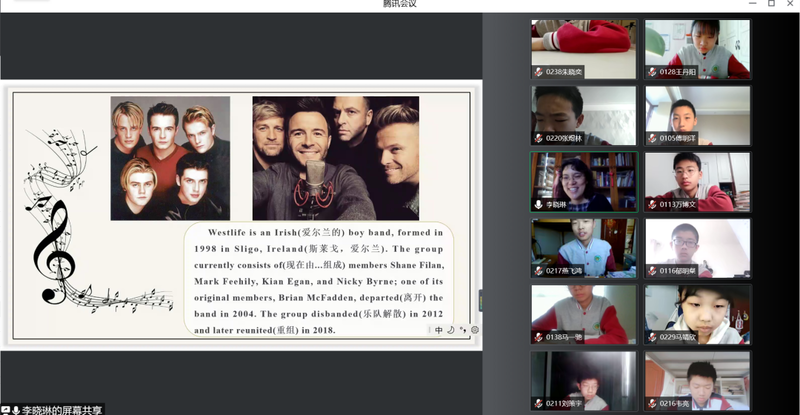Open the IME settings gear icon
Viewport: 800px width, 415px height.
tap(475, 330)
